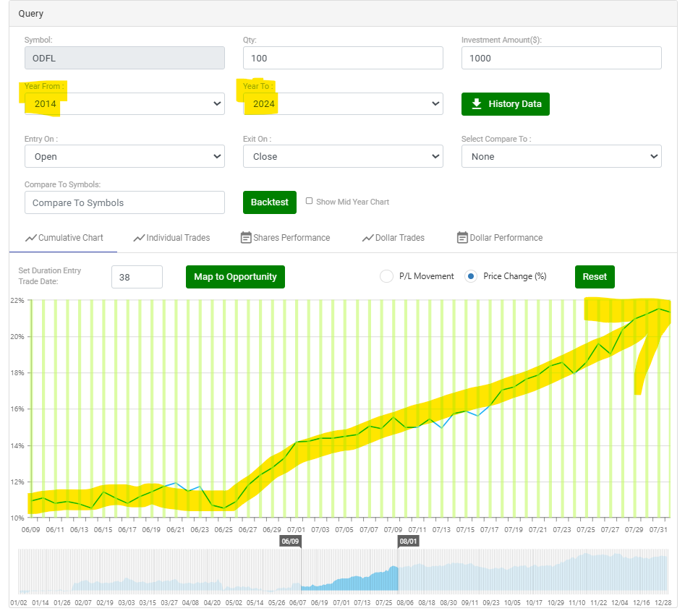
Task: Click the Qty input field
Action: point(343,58)
